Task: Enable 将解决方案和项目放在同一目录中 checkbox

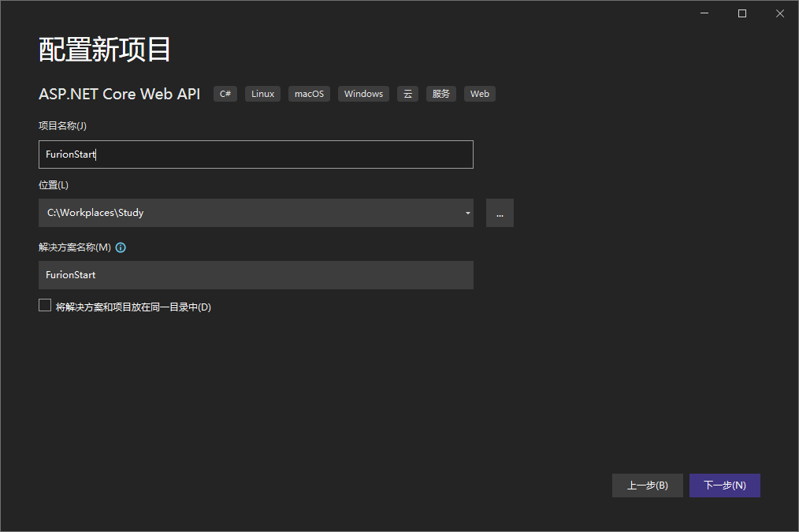Action: 45,306
